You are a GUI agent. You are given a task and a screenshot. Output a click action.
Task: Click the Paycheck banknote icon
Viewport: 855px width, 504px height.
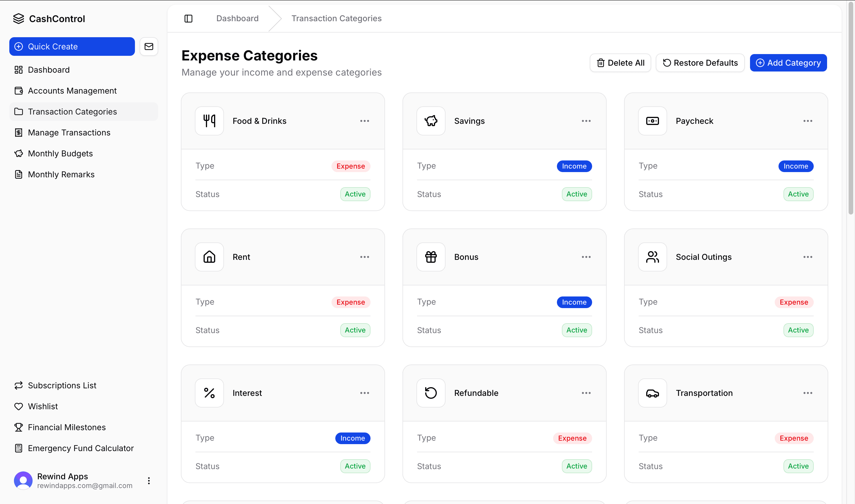pos(652,121)
